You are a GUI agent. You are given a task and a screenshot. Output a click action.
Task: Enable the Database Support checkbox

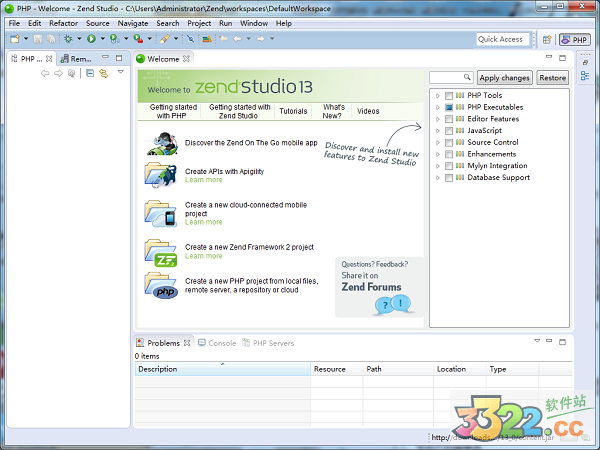[x=449, y=178]
